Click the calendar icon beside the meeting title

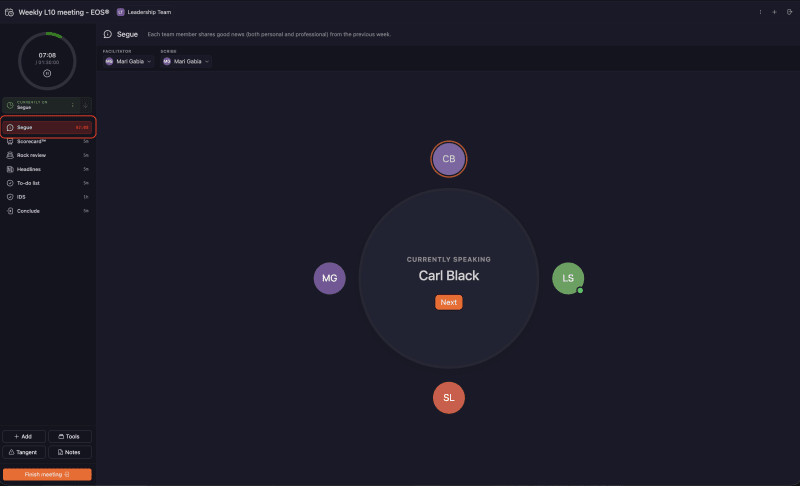click(x=9, y=12)
